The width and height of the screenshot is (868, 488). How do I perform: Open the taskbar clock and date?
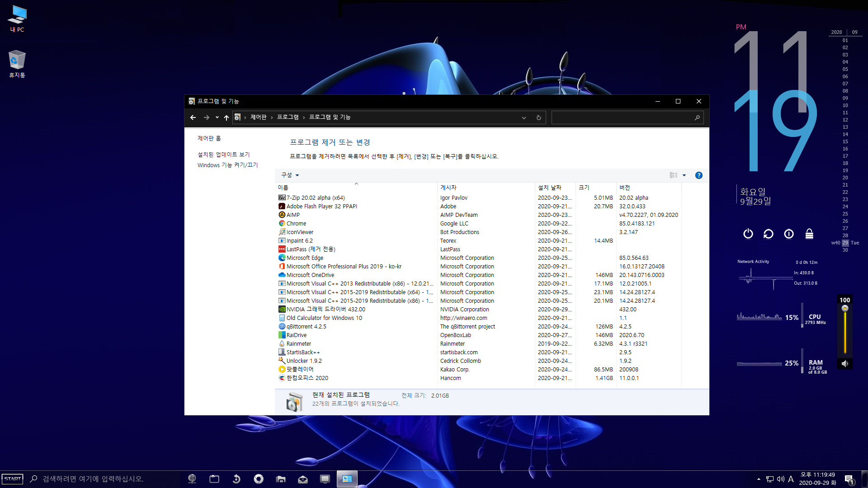point(818,479)
